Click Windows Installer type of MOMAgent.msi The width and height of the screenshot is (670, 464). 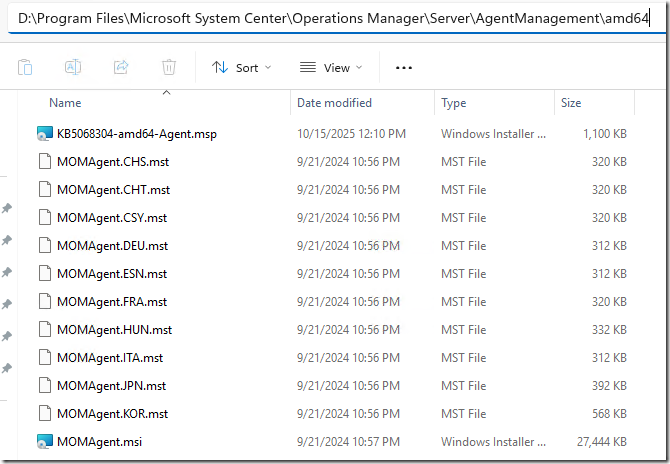click(494, 441)
